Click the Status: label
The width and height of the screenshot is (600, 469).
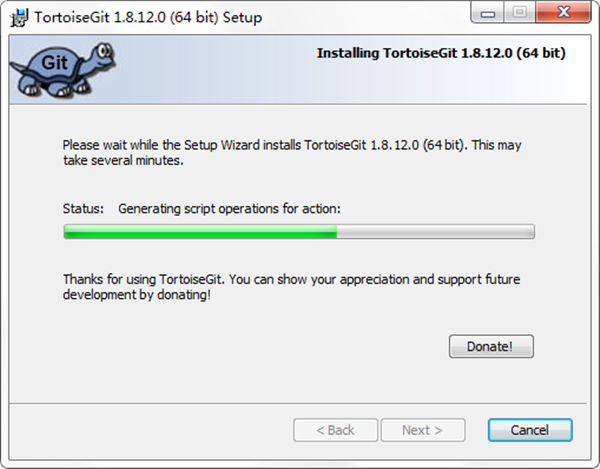pyautogui.click(x=83, y=209)
